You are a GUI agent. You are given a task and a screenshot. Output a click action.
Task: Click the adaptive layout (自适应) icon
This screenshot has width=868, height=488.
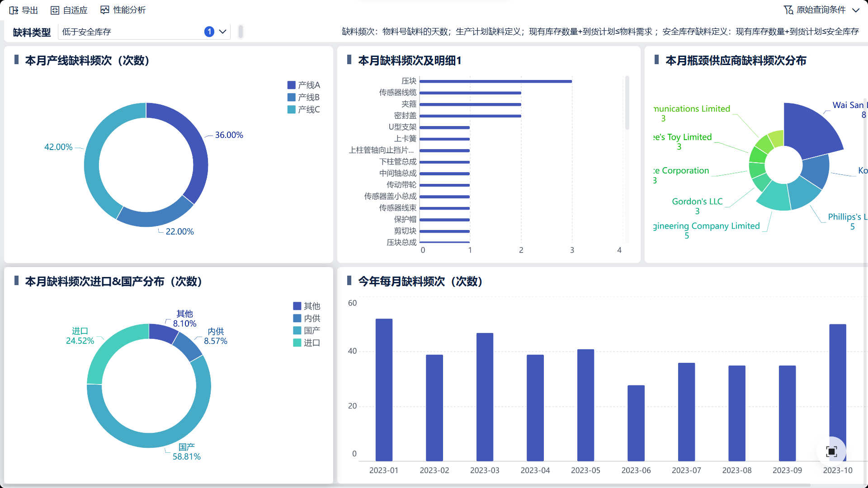55,10
